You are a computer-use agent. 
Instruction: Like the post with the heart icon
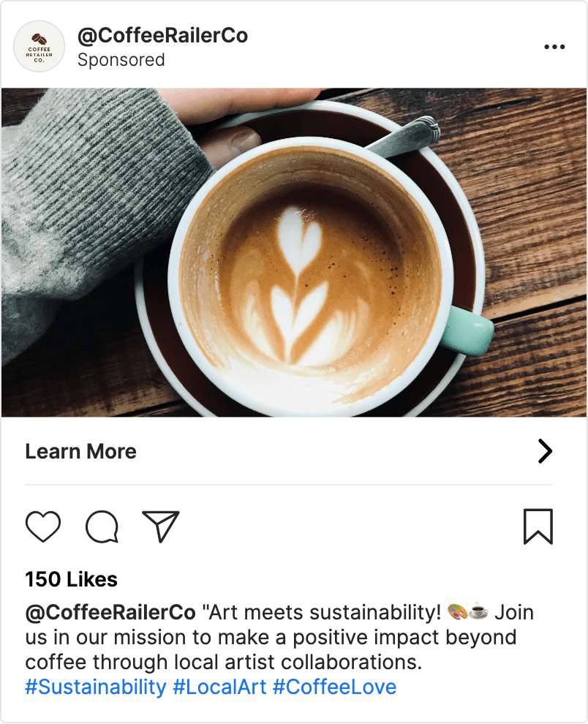(x=43, y=527)
